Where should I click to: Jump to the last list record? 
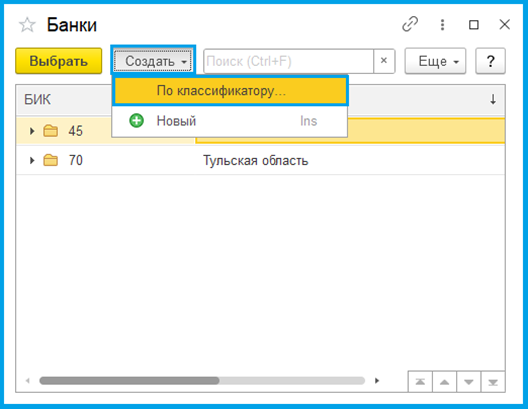coord(493,382)
